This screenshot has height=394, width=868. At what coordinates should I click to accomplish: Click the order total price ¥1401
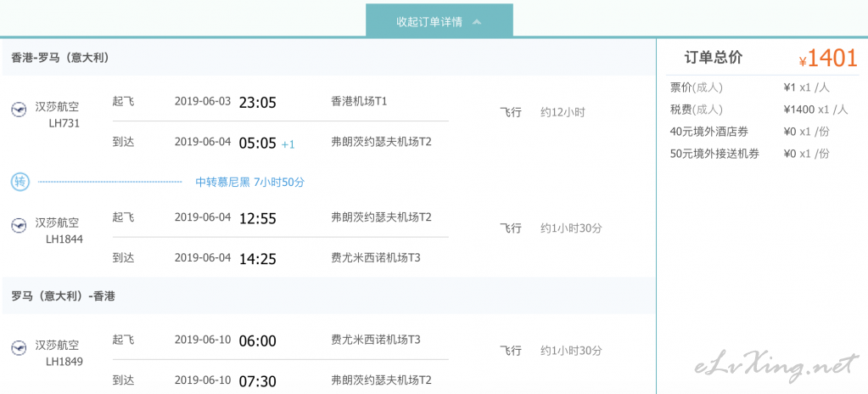(x=827, y=59)
